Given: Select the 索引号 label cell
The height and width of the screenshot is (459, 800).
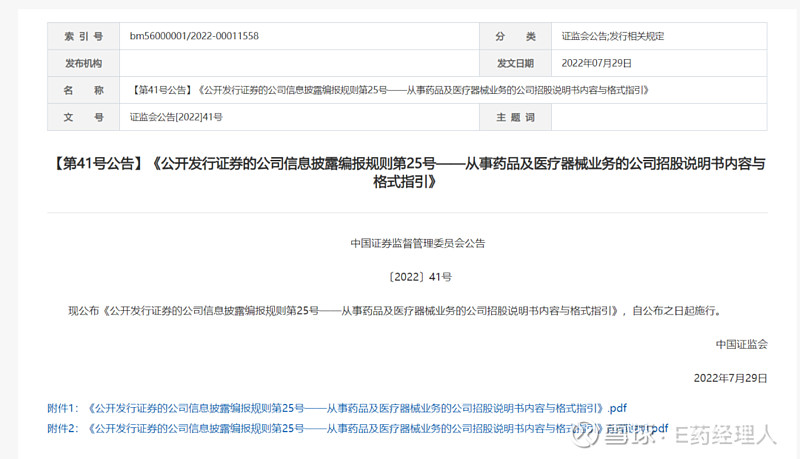Looking at the screenshot, I should [x=84, y=36].
